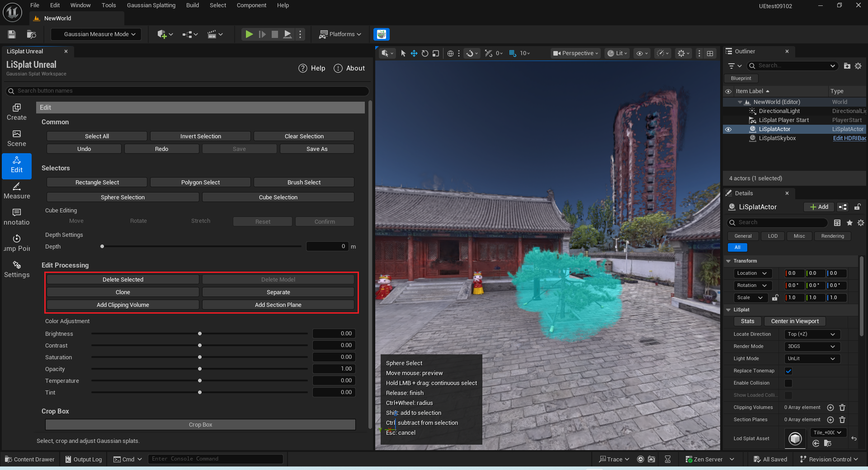The width and height of the screenshot is (868, 470).
Task: Click the Details property matrix table icon
Action: (x=837, y=223)
